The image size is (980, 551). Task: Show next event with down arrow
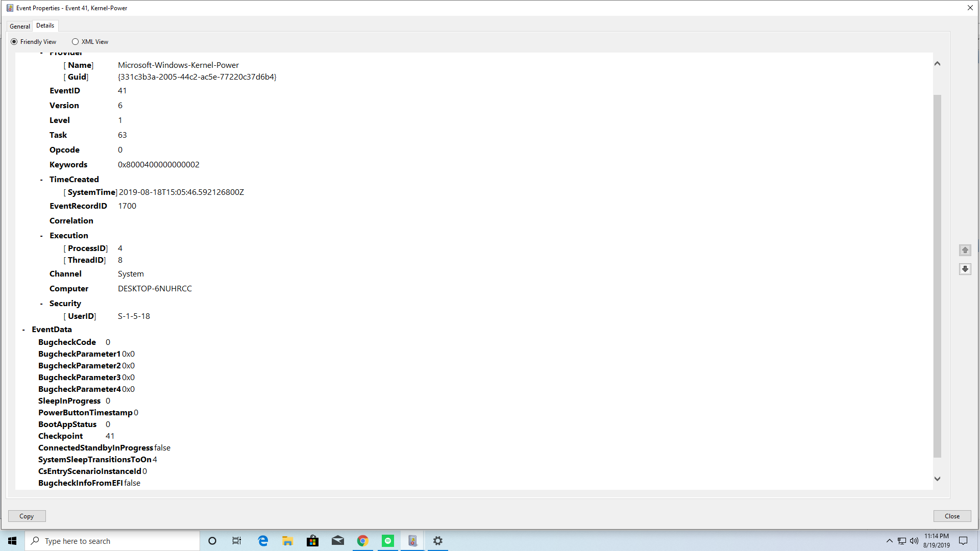click(x=965, y=269)
